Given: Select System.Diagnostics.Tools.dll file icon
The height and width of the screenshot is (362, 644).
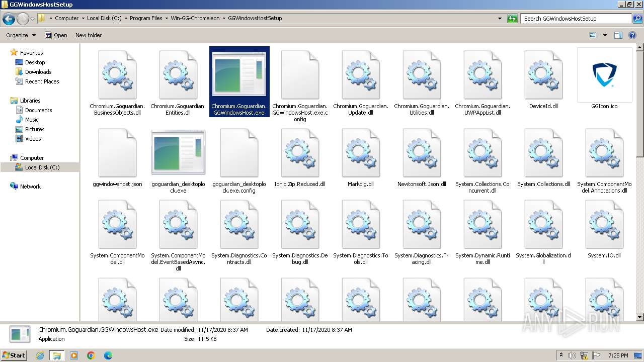Looking at the screenshot, I should pyautogui.click(x=361, y=224).
